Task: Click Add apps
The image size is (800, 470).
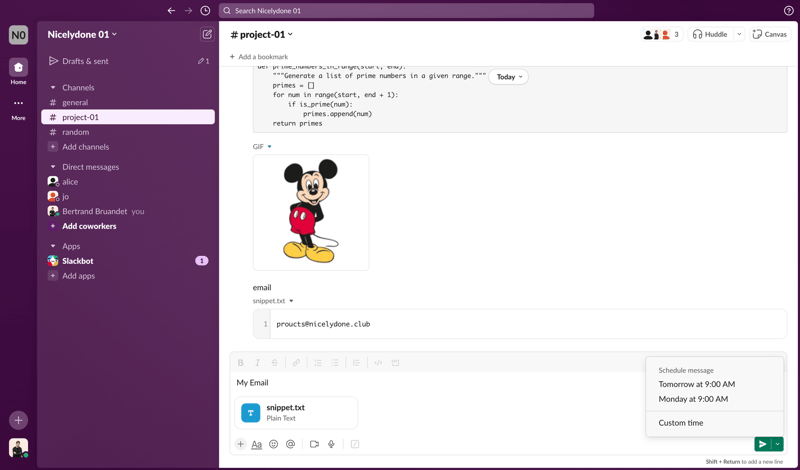Action: coord(128,276)
